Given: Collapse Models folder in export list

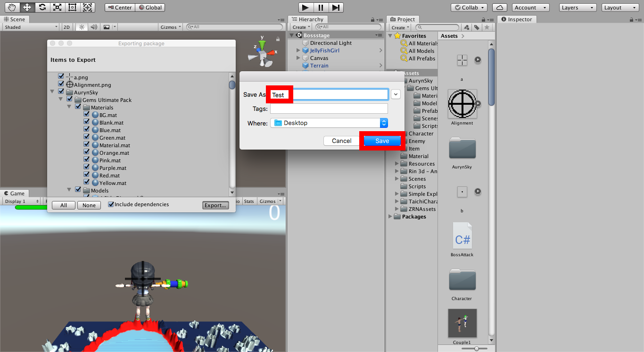Looking at the screenshot, I should (x=69, y=190).
